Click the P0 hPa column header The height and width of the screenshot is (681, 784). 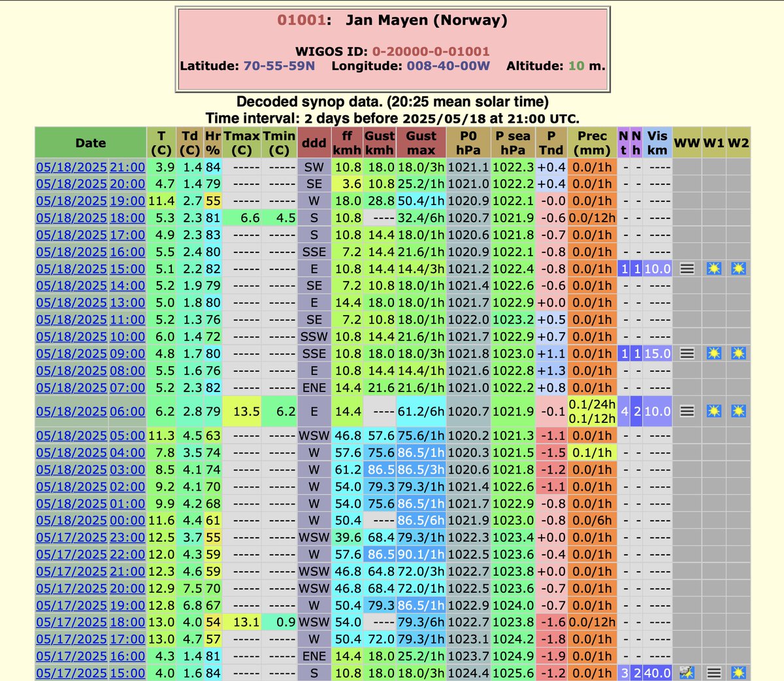coord(468,143)
